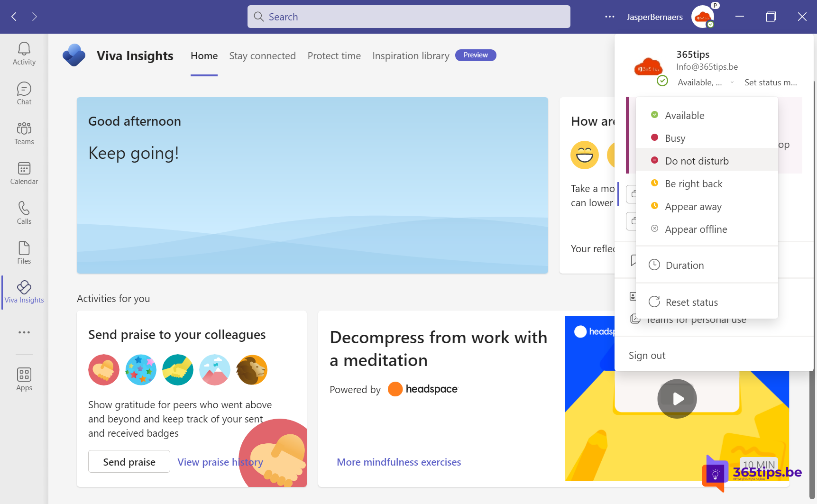This screenshot has height=504, width=817.
Task: Click the Info@365tips.be email text
Action: 707,67
